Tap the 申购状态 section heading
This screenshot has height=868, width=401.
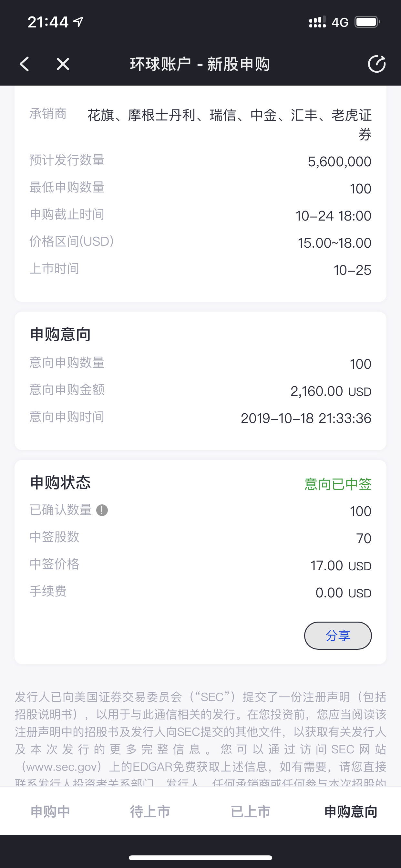[x=61, y=482]
